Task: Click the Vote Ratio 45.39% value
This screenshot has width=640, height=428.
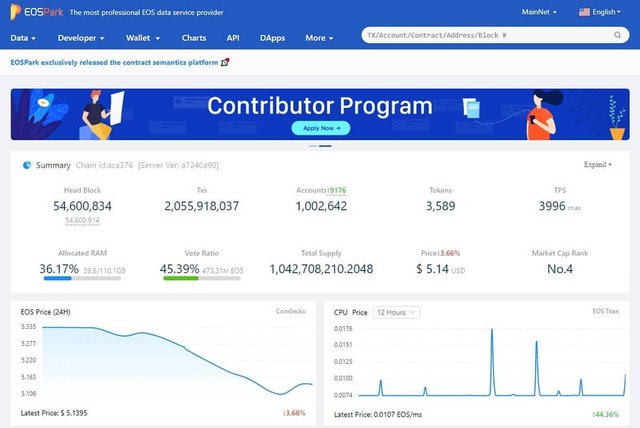Action: click(x=180, y=269)
